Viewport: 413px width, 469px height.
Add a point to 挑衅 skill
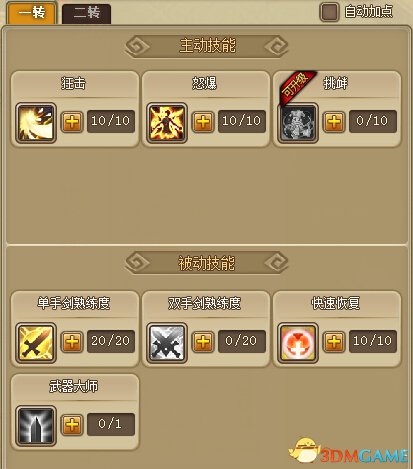(x=334, y=122)
